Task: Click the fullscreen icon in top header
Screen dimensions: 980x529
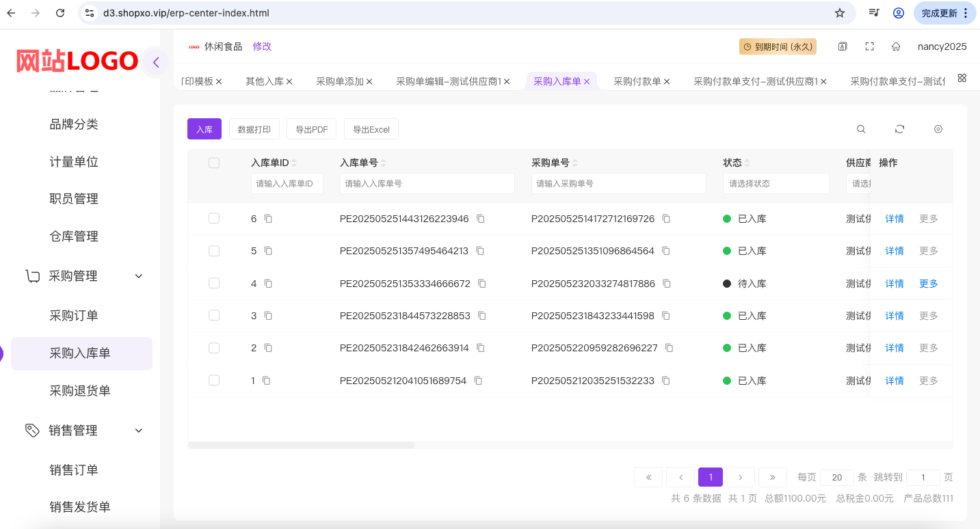Action: click(869, 46)
